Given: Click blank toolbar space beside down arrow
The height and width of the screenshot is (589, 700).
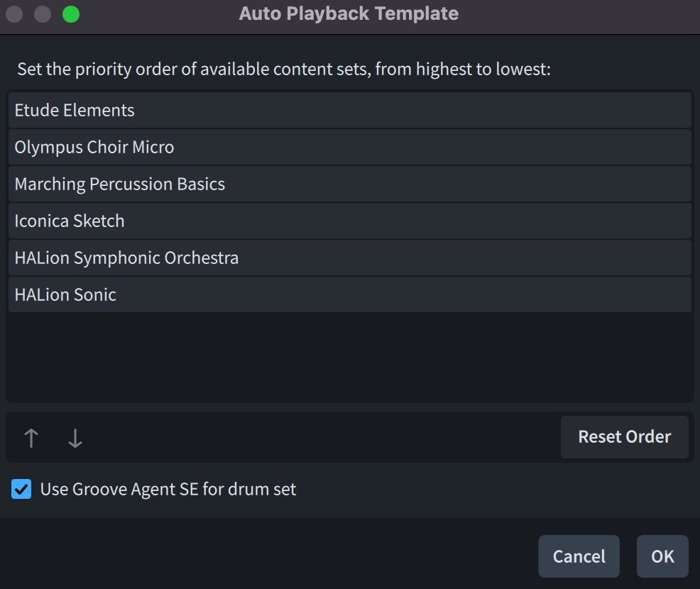Looking at the screenshot, I should [x=319, y=439].
